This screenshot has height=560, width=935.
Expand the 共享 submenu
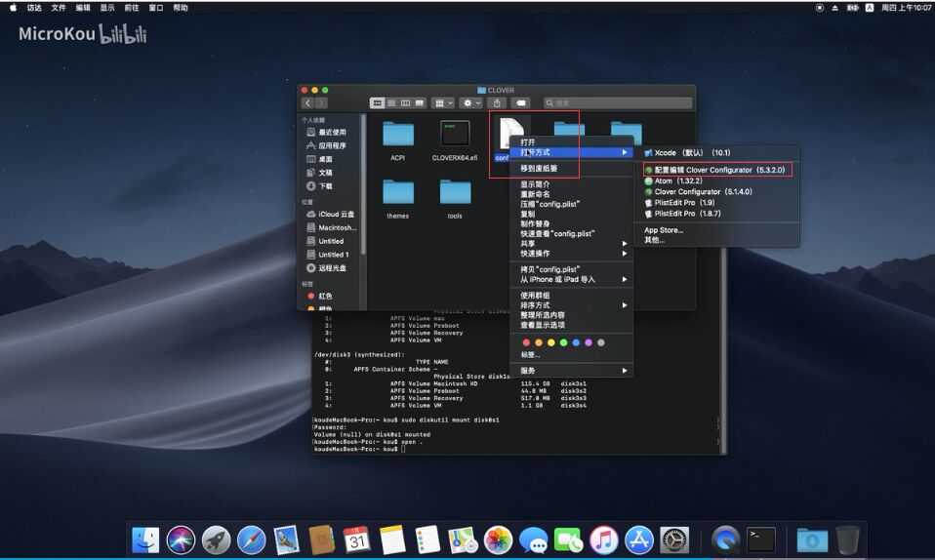click(571, 243)
